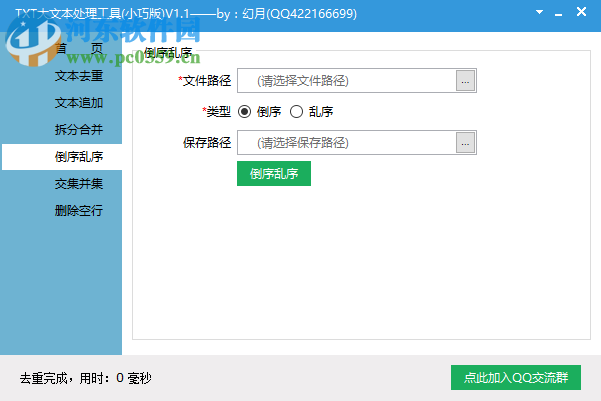Click the status text 去重完成，用时：0 毫秒
The image size is (601, 401).
coord(85,378)
